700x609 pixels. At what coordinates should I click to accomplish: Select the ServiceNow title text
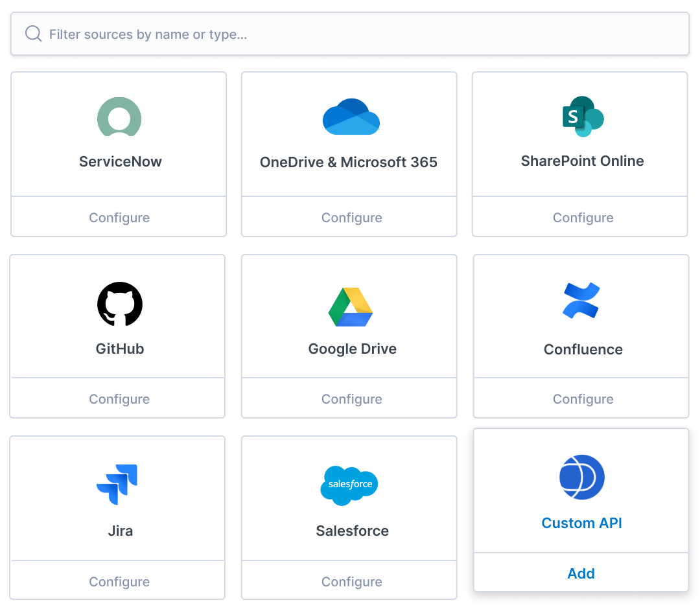[120, 161]
